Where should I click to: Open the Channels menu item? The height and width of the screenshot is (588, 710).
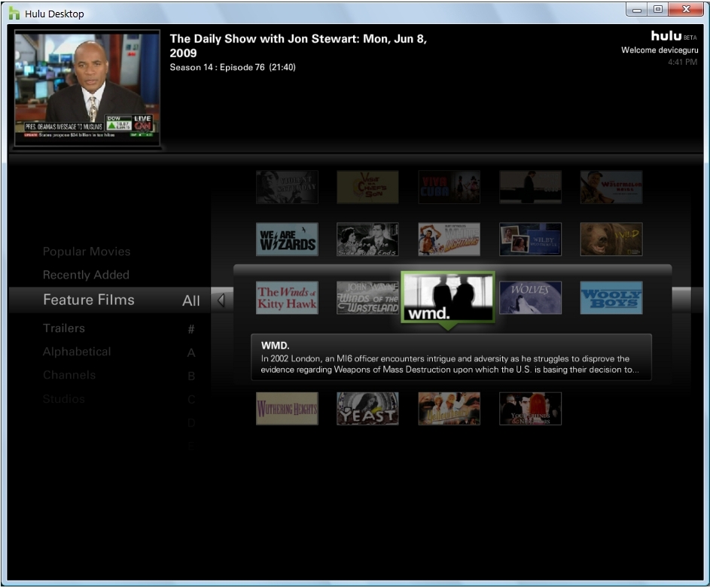pos(69,375)
